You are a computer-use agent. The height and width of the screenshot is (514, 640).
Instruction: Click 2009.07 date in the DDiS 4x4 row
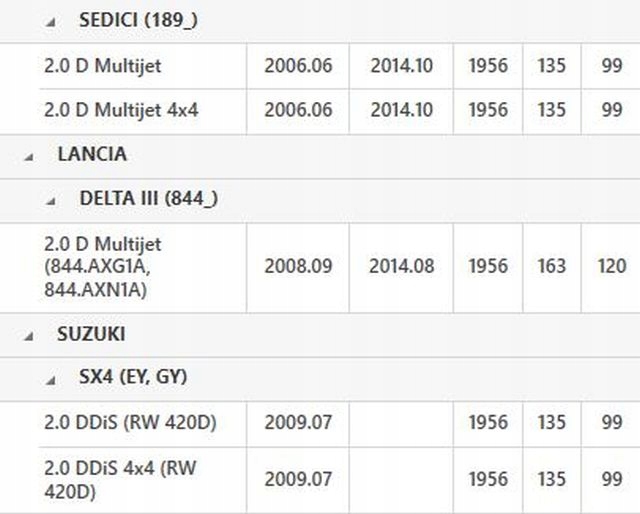[298, 479]
